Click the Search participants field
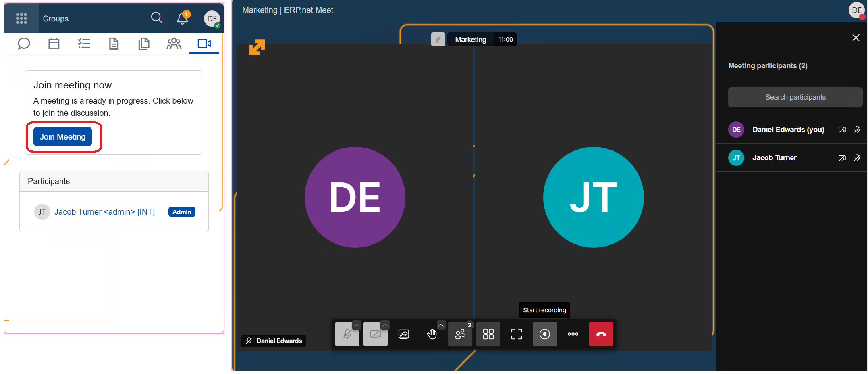 (795, 97)
